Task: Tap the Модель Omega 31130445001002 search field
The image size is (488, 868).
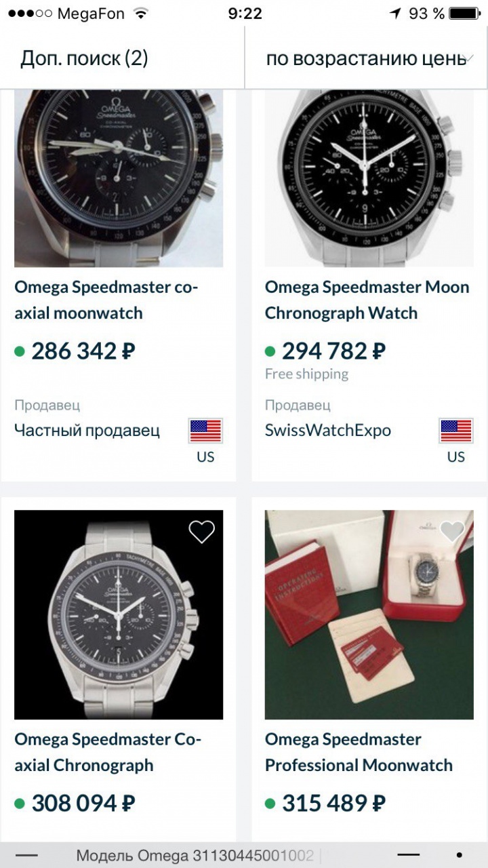Action: click(x=195, y=856)
